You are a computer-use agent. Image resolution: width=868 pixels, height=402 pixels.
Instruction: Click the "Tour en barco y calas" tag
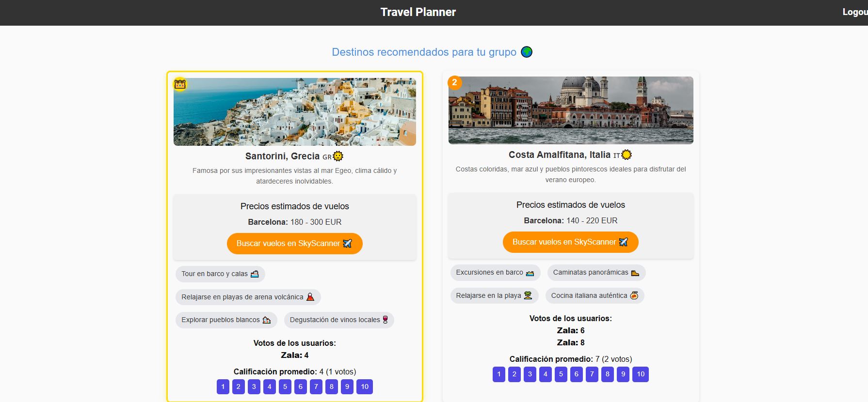(x=220, y=274)
